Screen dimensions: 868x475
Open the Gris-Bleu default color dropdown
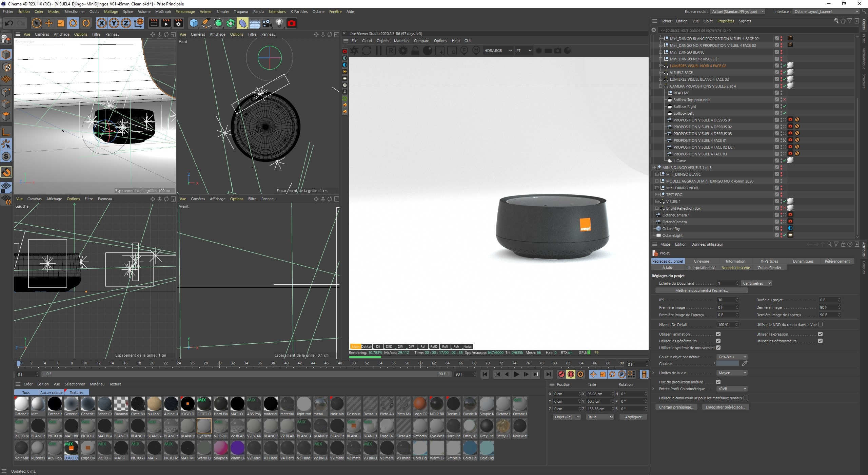pos(732,357)
